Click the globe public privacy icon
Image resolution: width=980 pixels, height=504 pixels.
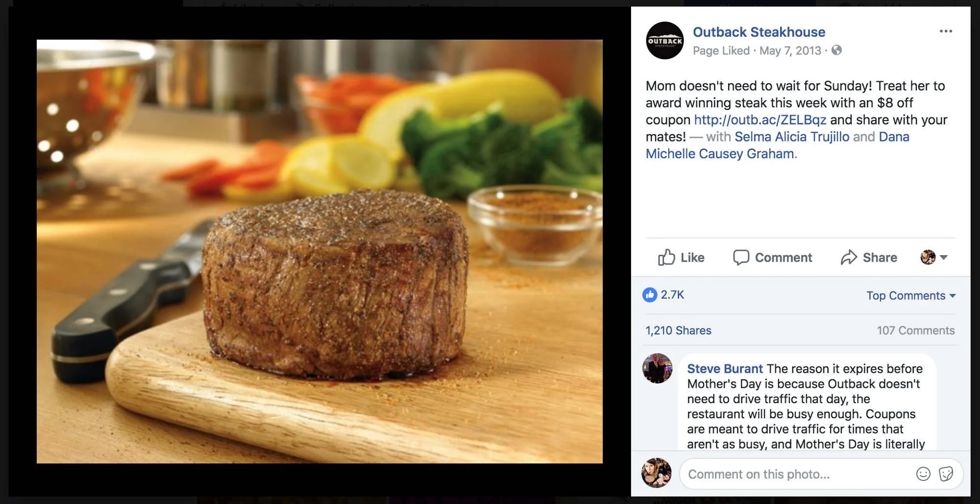[x=836, y=50]
